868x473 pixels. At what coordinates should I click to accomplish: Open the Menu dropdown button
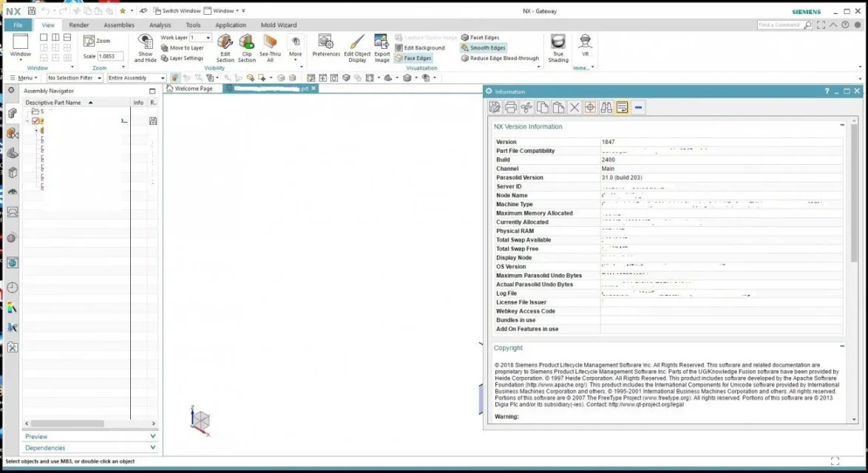(23, 78)
